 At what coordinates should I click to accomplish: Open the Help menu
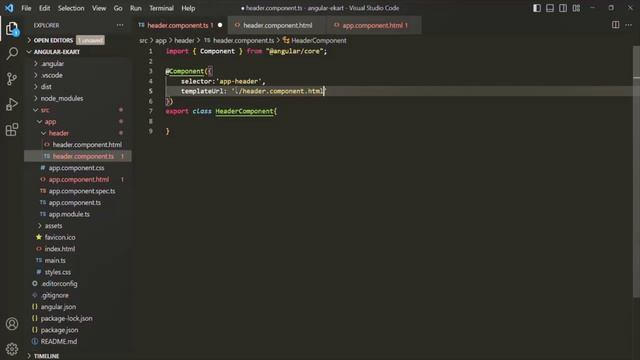click(x=188, y=8)
